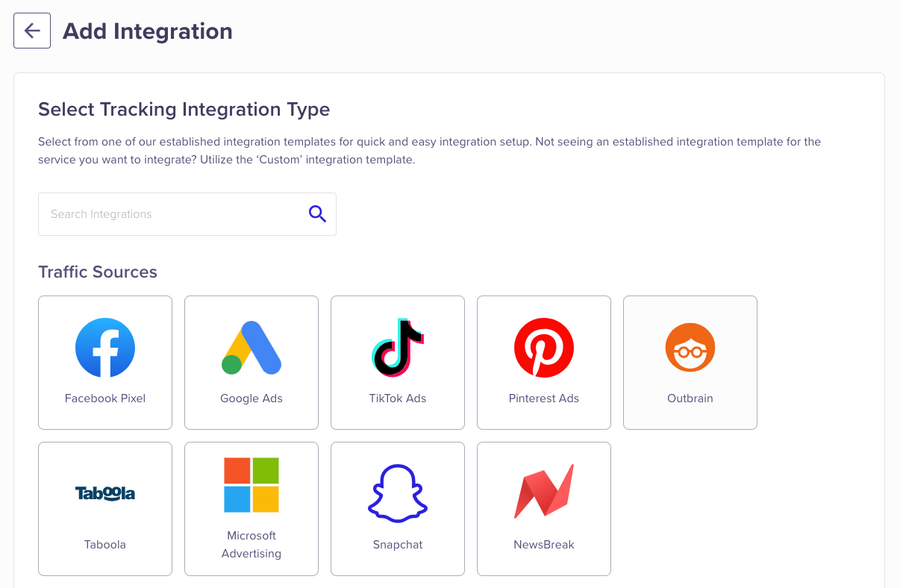Click the magnifying glass search icon
This screenshot has height=588, width=900.
point(317,214)
